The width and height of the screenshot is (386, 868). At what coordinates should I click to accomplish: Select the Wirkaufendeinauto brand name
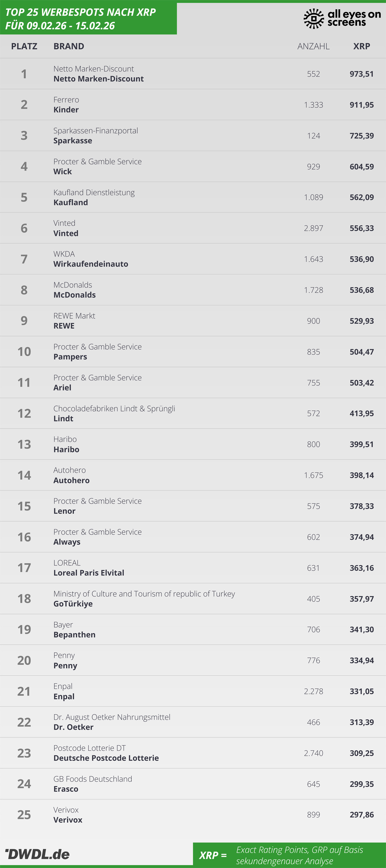point(90,264)
